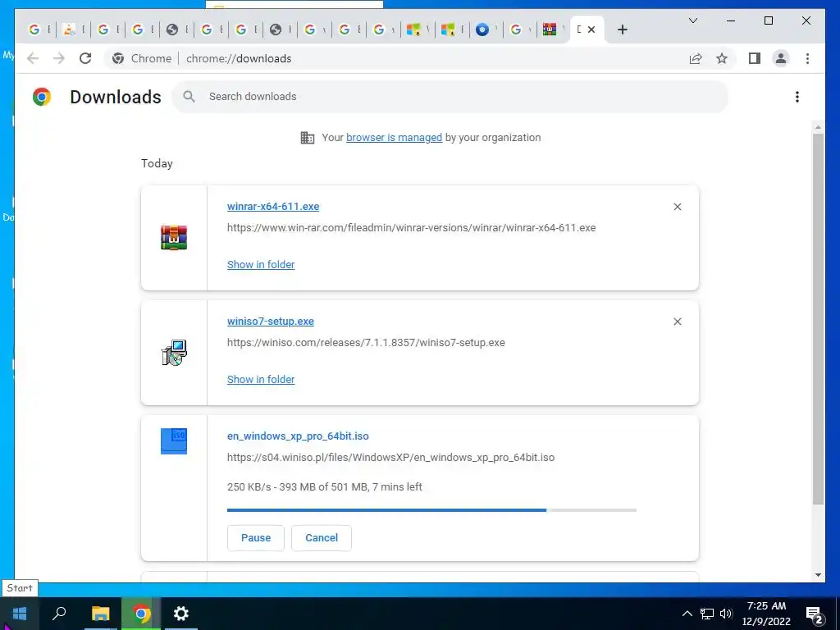Reload the downloads page
The width and height of the screenshot is (840, 630).
[85, 58]
